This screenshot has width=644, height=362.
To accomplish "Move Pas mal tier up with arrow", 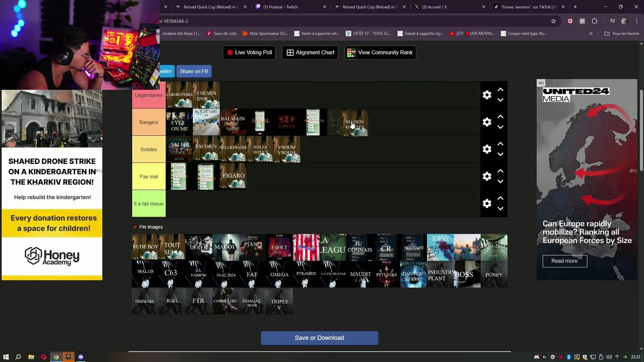I will click(x=500, y=171).
